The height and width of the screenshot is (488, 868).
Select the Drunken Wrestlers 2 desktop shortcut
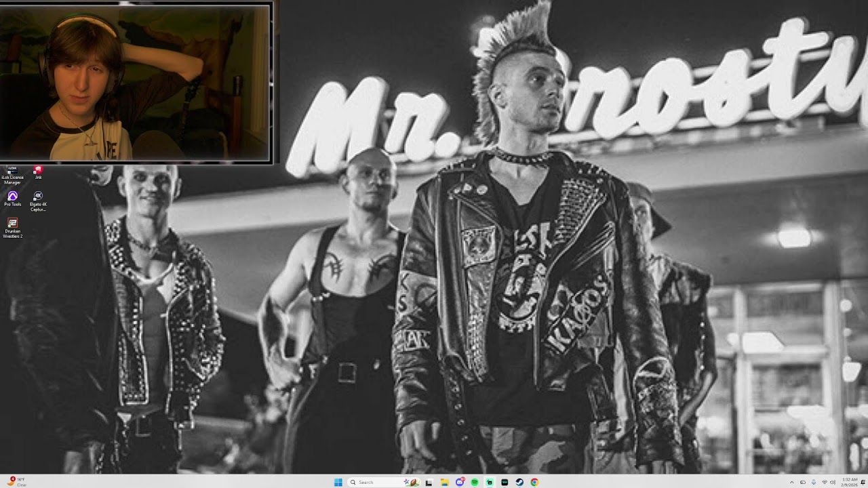click(13, 228)
